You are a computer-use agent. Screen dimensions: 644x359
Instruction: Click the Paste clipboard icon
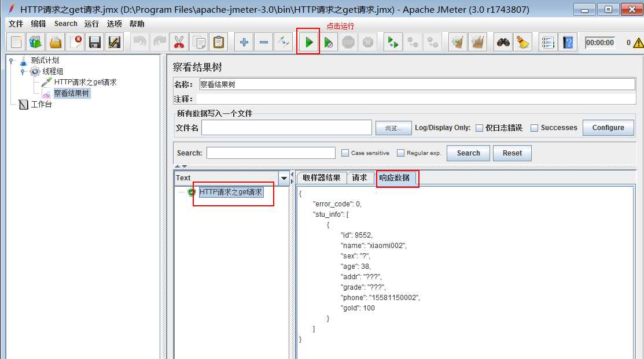[218, 42]
